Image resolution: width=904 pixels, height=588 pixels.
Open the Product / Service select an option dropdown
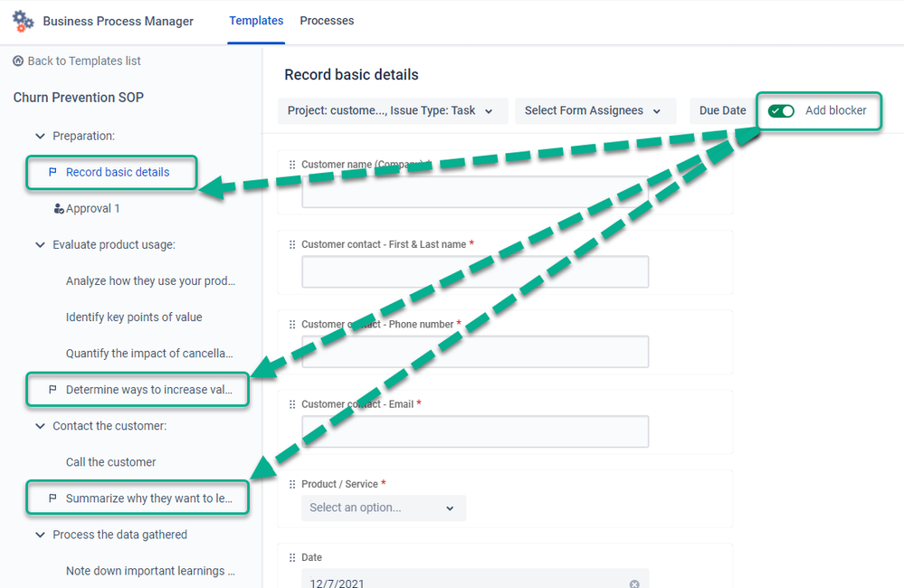384,507
